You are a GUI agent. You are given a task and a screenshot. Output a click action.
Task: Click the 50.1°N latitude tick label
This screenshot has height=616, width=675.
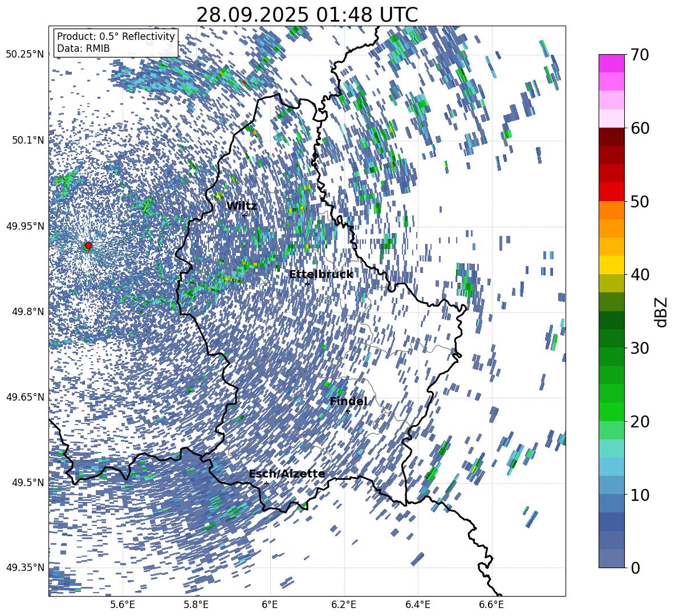click(27, 140)
